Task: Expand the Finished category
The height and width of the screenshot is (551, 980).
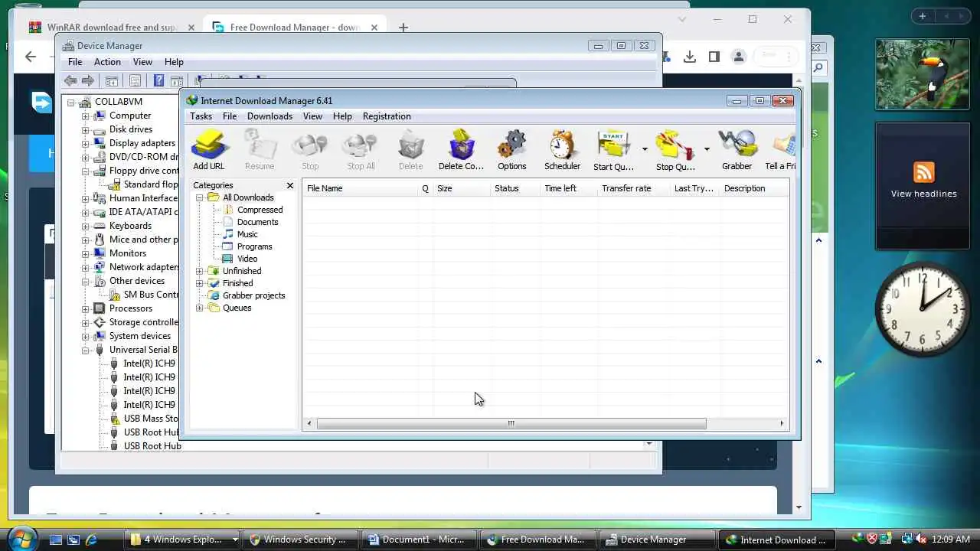Action: pyautogui.click(x=200, y=283)
